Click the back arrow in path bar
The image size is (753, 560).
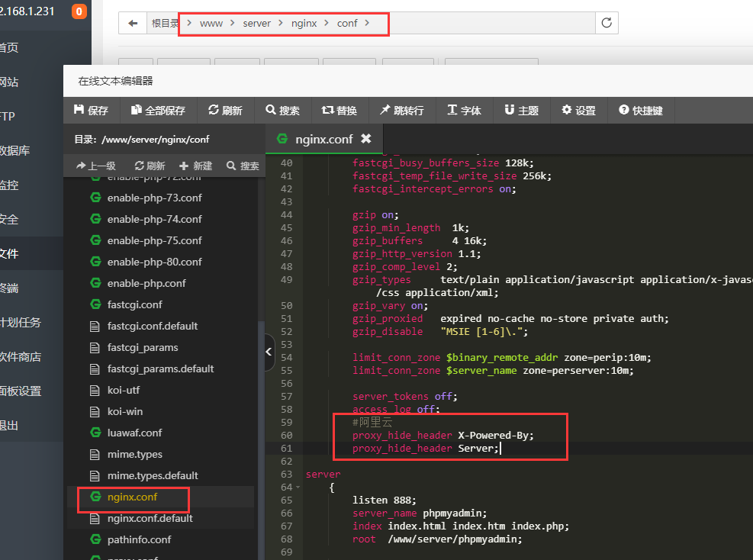(x=133, y=23)
